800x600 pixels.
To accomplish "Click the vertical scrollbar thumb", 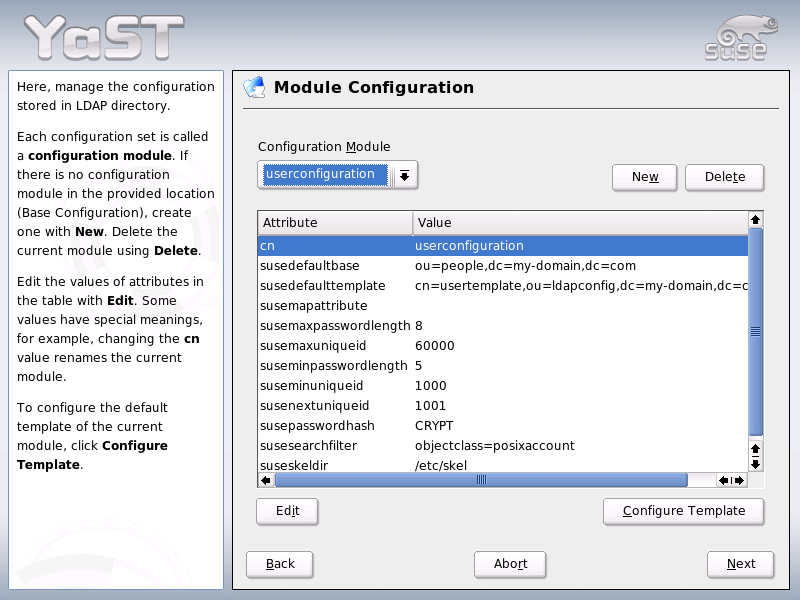I will click(756, 332).
